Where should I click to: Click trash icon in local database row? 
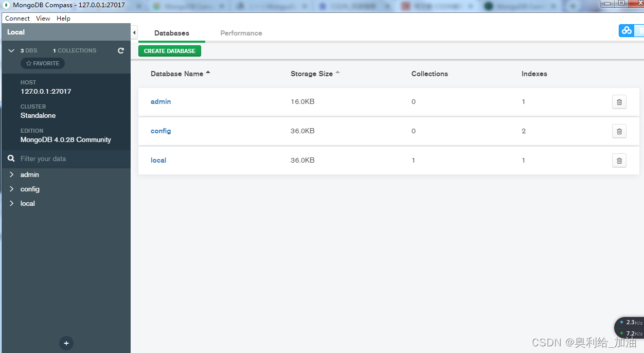619,161
